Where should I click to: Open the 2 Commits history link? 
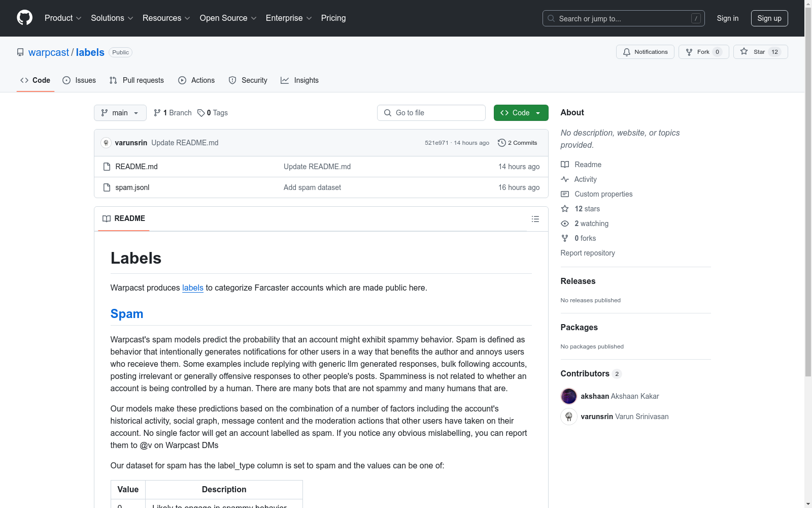(x=518, y=143)
